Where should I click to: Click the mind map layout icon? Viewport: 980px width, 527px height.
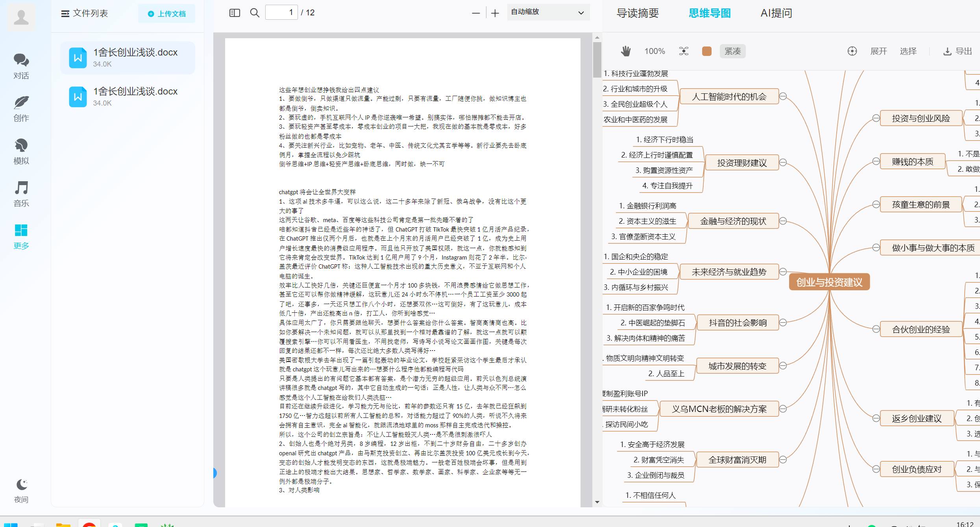(x=684, y=51)
